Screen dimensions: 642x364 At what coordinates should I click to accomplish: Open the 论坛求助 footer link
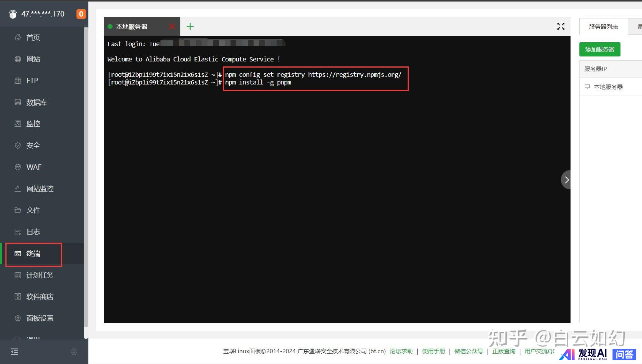(x=401, y=351)
